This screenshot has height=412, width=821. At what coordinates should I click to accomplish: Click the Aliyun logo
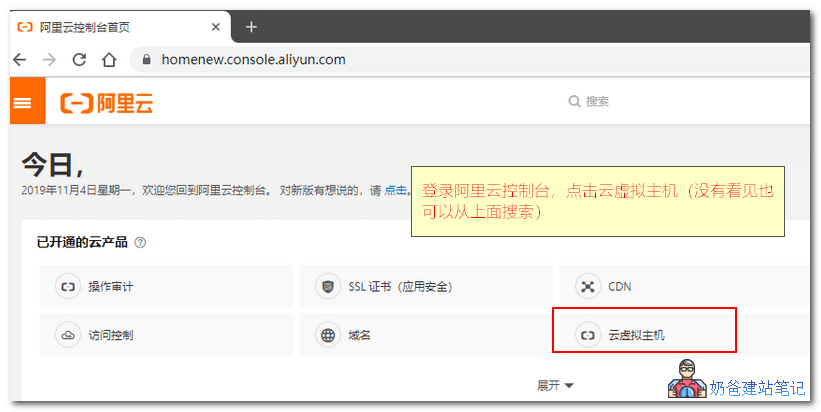coord(107,103)
